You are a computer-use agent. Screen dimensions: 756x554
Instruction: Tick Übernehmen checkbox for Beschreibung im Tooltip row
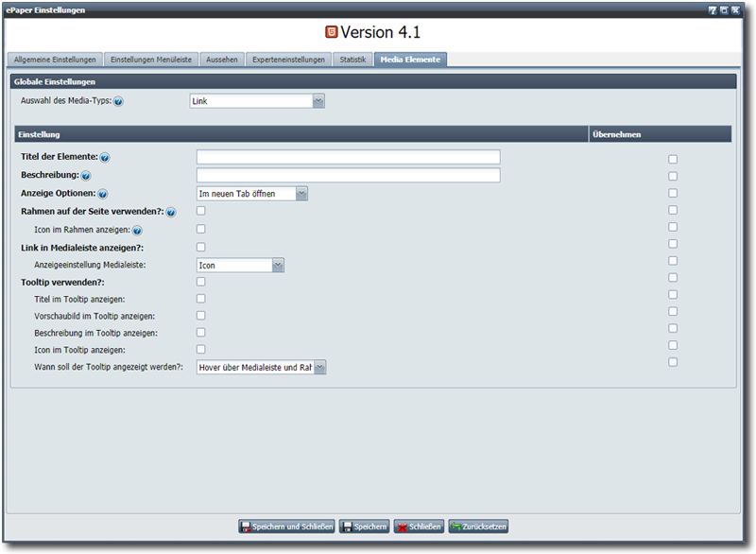(x=673, y=328)
